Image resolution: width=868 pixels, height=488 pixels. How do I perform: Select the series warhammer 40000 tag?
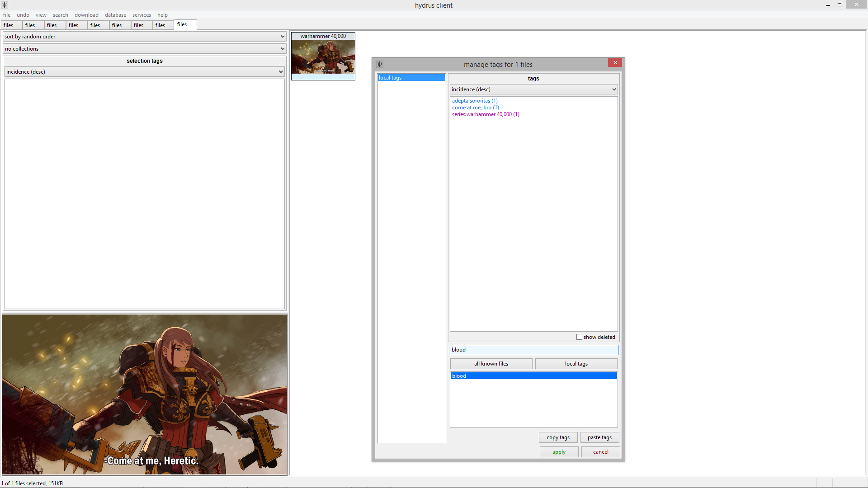point(486,114)
